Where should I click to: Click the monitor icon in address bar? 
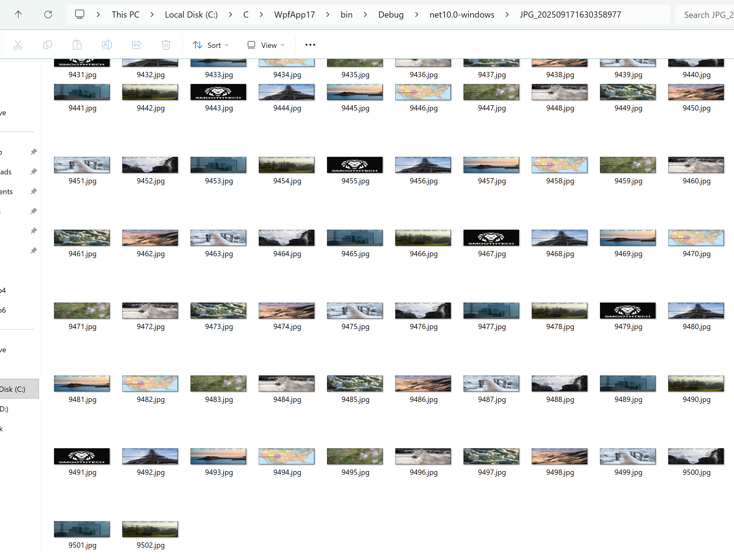point(79,15)
